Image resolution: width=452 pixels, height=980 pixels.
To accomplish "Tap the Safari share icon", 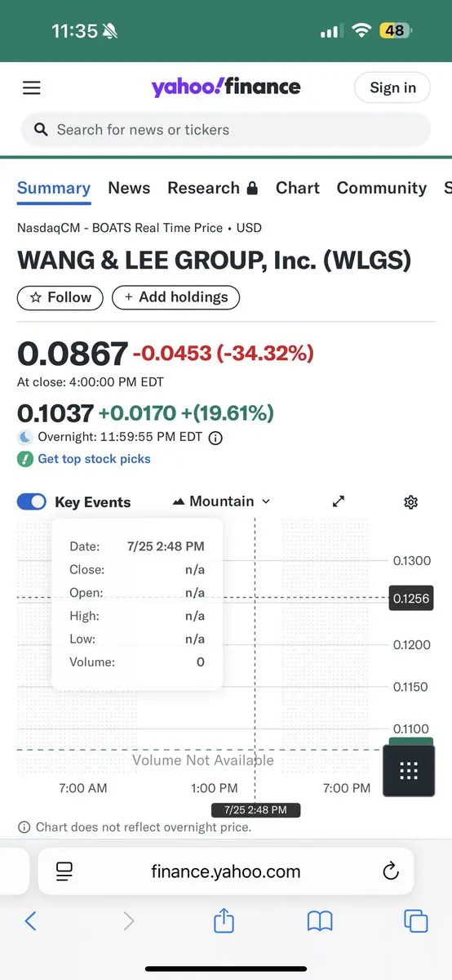I will (224, 921).
